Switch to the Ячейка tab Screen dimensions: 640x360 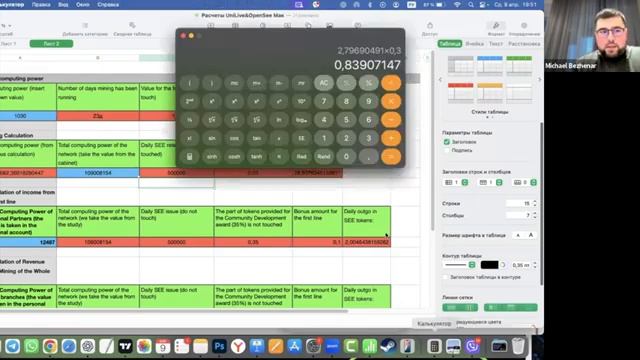point(474,44)
